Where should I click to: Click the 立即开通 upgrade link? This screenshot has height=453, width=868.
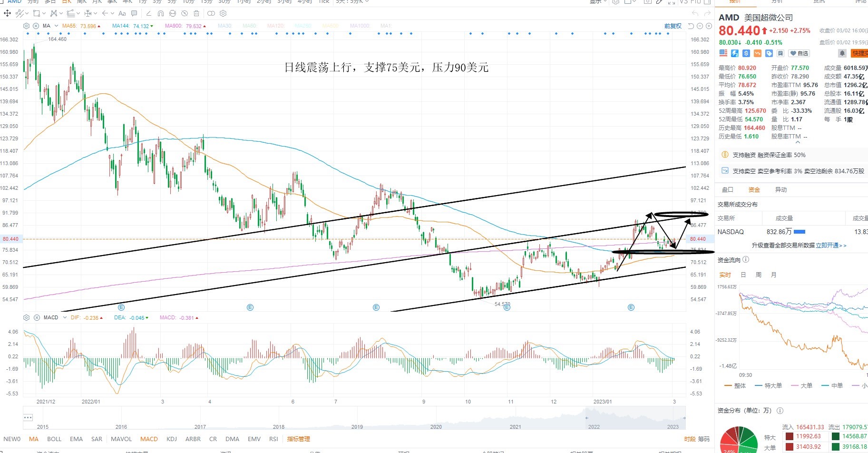[831, 246]
